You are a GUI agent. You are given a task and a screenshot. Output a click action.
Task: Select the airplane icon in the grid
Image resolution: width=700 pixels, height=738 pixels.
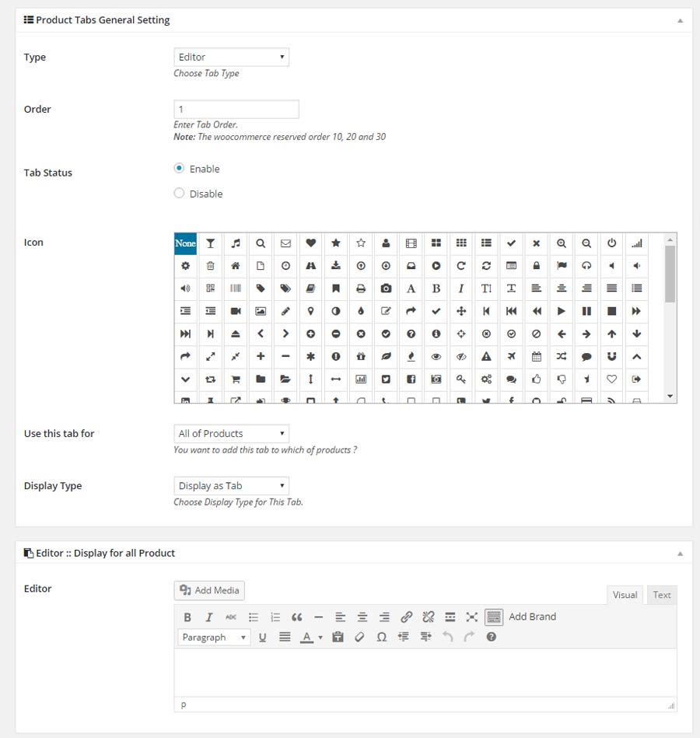pos(511,357)
